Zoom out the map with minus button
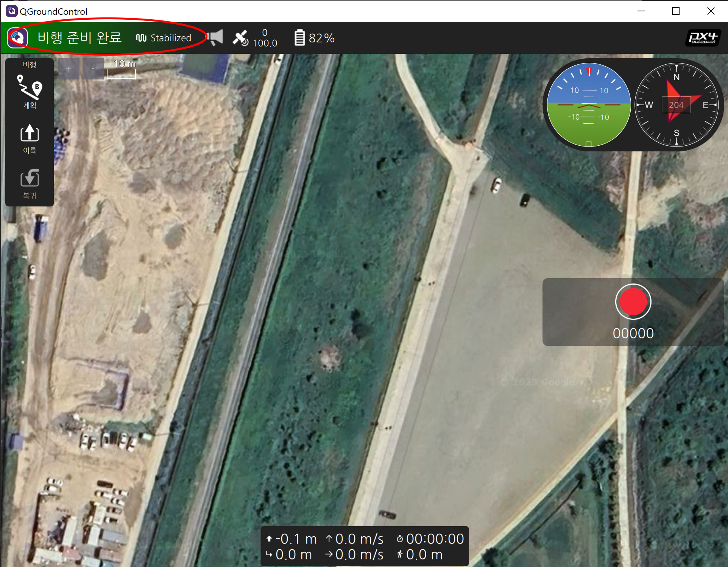This screenshot has width=728, height=567. click(x=93, y=69)
